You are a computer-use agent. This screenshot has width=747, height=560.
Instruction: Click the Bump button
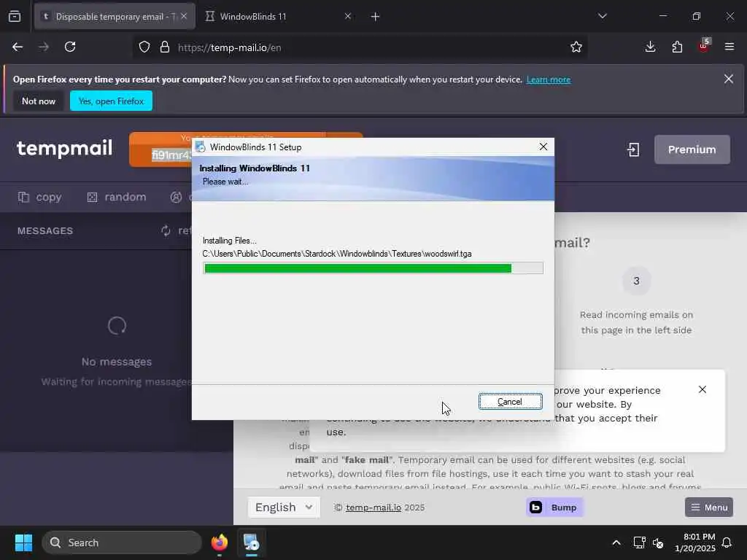(554, 507)
